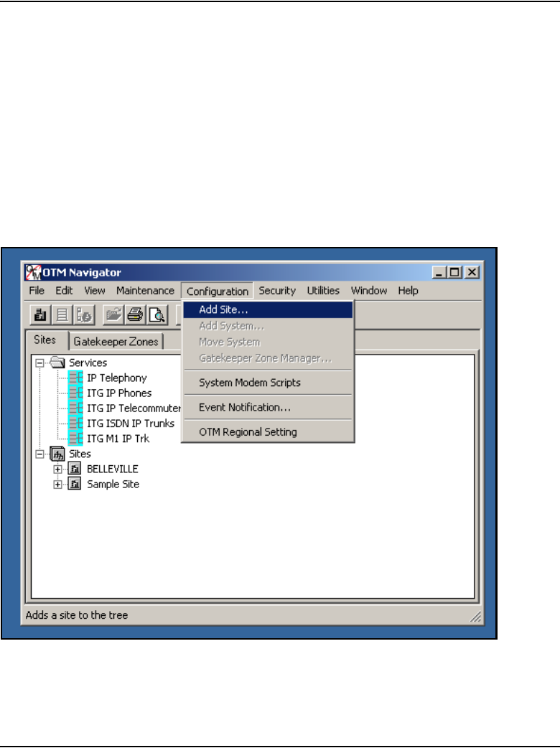Viewport: 560px width, 748px height.
Task: Click the IP Telephony service icon
Action: pyautogui.click(x=75, y=378)
